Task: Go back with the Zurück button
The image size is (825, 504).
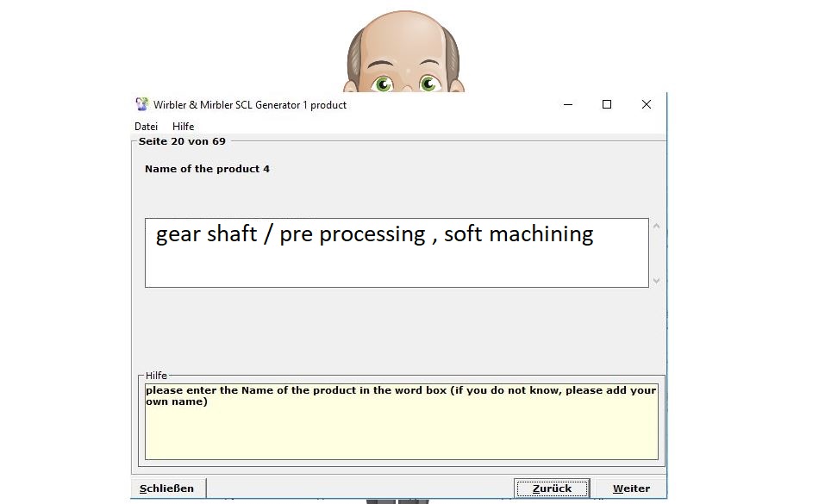Action: coord(552,488)
